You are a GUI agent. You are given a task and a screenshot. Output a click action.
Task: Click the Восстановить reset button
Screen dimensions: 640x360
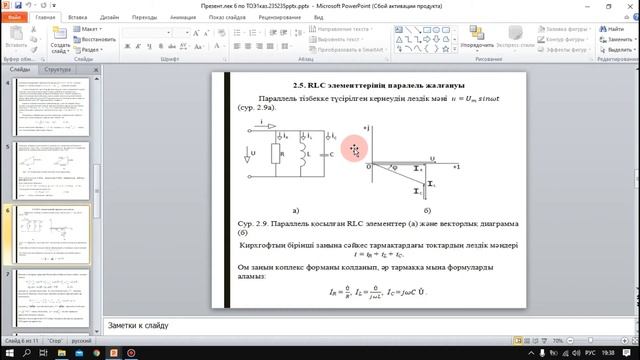tap(95, 39)
